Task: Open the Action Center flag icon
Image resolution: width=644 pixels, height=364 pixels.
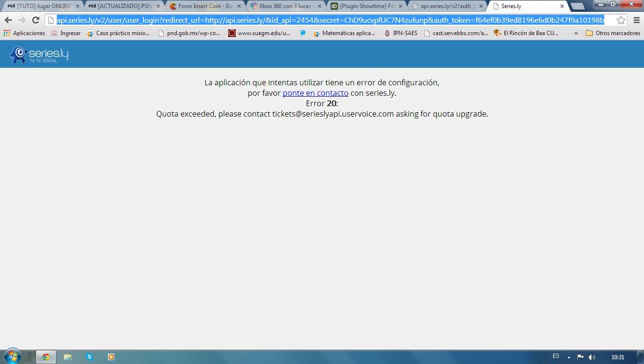Action: tap(580, 357)
